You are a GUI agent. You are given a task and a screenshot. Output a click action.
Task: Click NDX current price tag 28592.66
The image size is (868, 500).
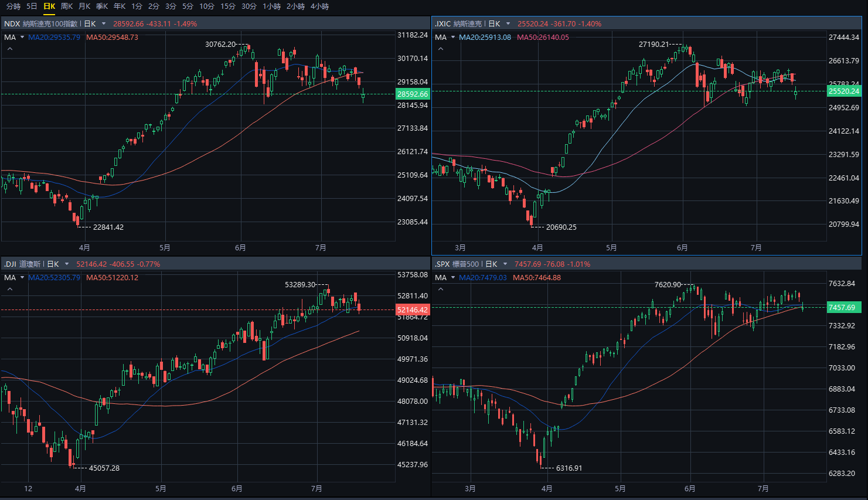click(413, 94)
